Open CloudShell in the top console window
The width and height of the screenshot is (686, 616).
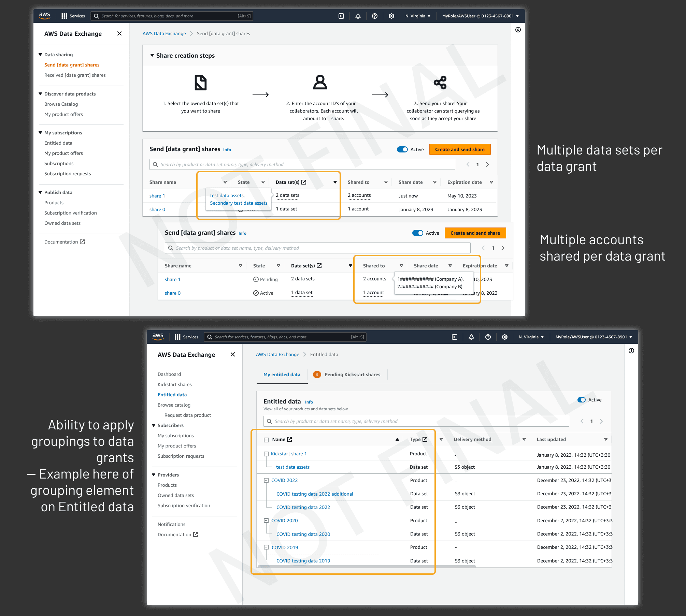click(341, 16)
